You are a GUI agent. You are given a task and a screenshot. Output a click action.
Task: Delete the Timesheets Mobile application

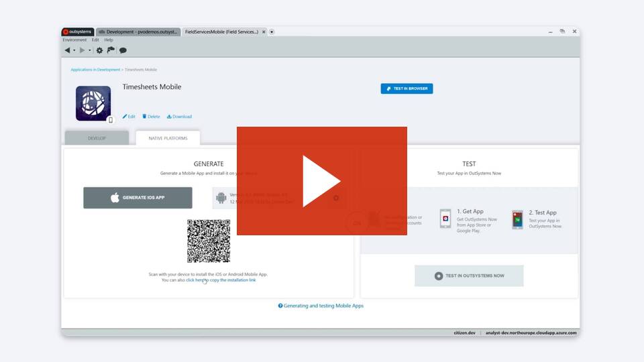coord(151,117)
